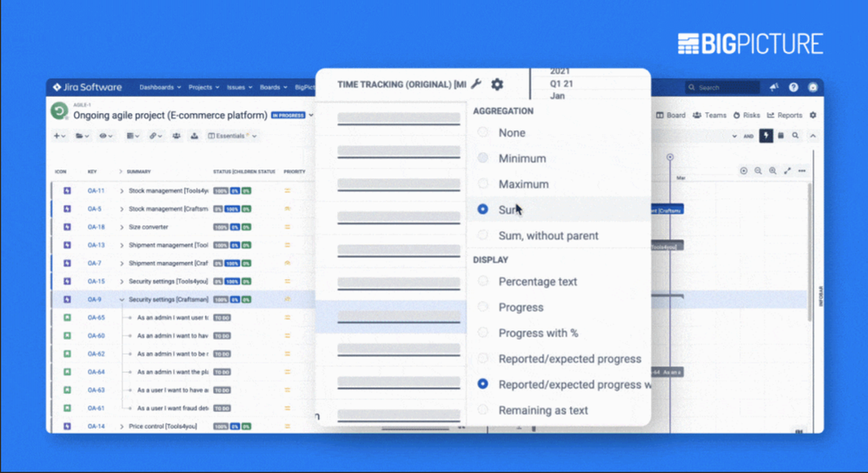Viewport: 868px width, 473px height.
Task: Select the None aggregation option
Action: (483, 132)
